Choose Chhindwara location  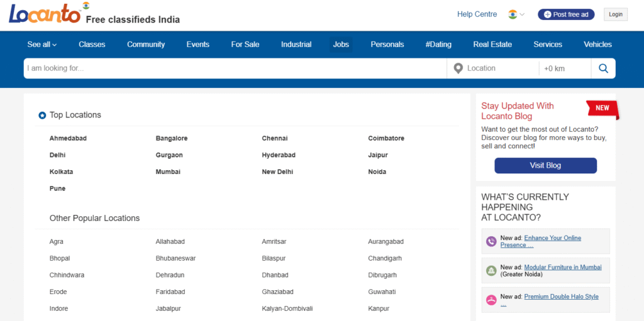point(67,275)
